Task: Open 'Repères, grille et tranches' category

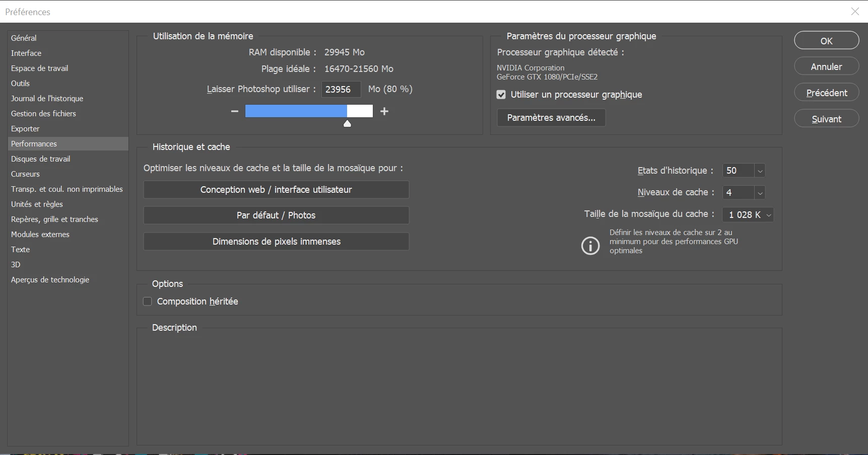Action: point(68,219)
